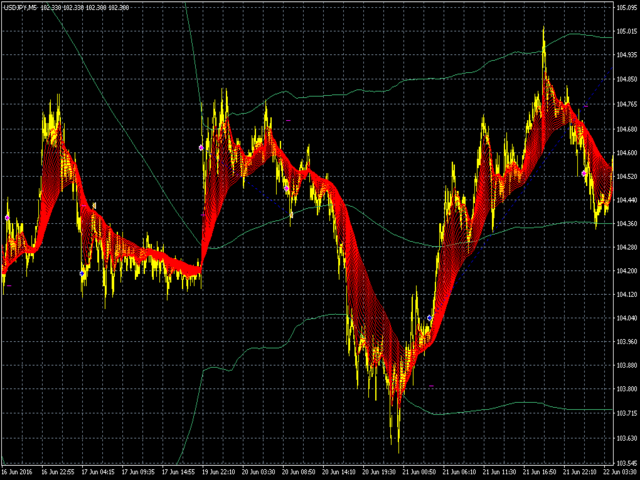Click the 16 Jun 2016 date label
This screenshot has height=480, width=640.
(17, 472)
